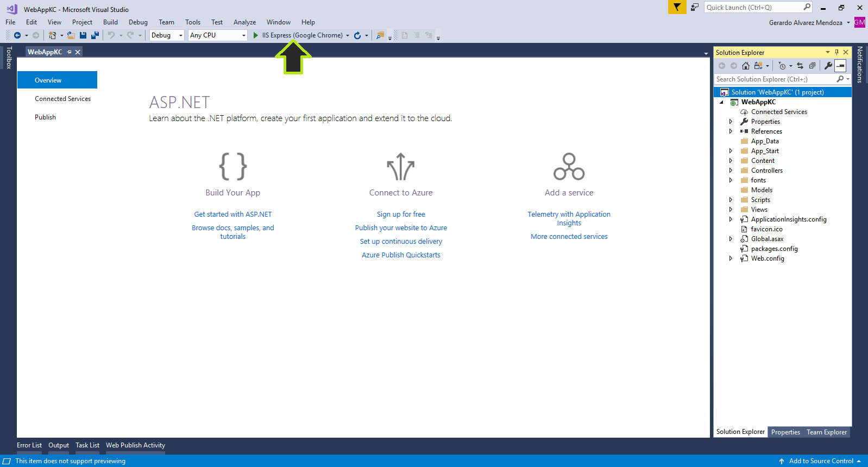
Task: Collapse the WebAppKC project node
Action: pyautogui.click(x=722, y=102)
